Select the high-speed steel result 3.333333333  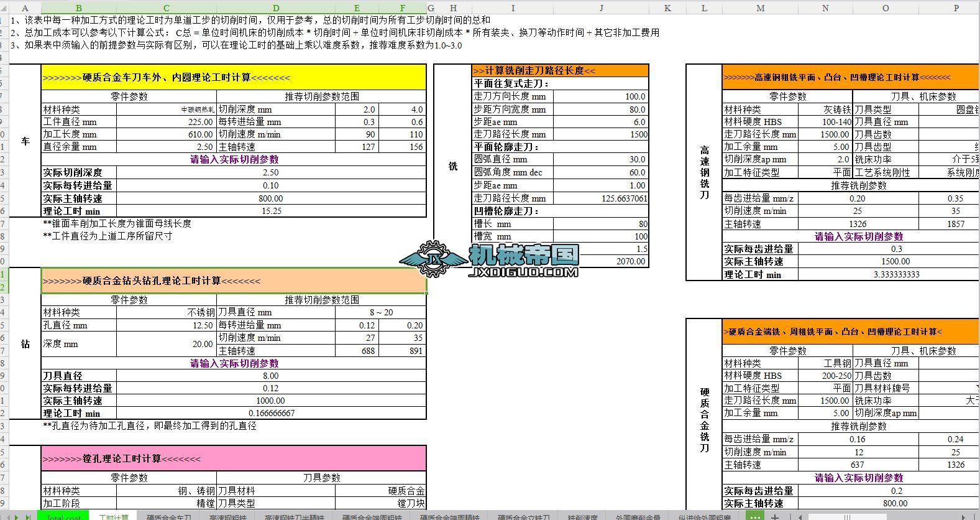(x=889, y=274)
